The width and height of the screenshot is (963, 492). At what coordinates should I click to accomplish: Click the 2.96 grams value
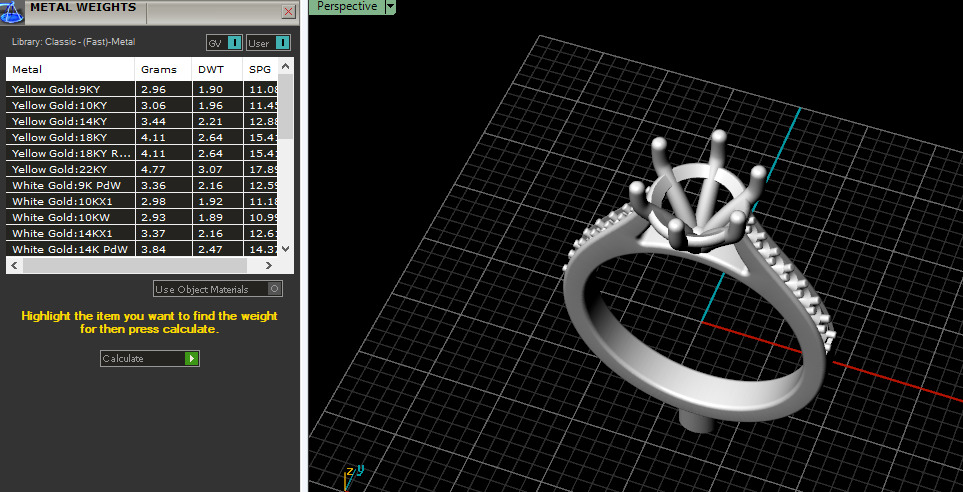click(x=154, y=89)
